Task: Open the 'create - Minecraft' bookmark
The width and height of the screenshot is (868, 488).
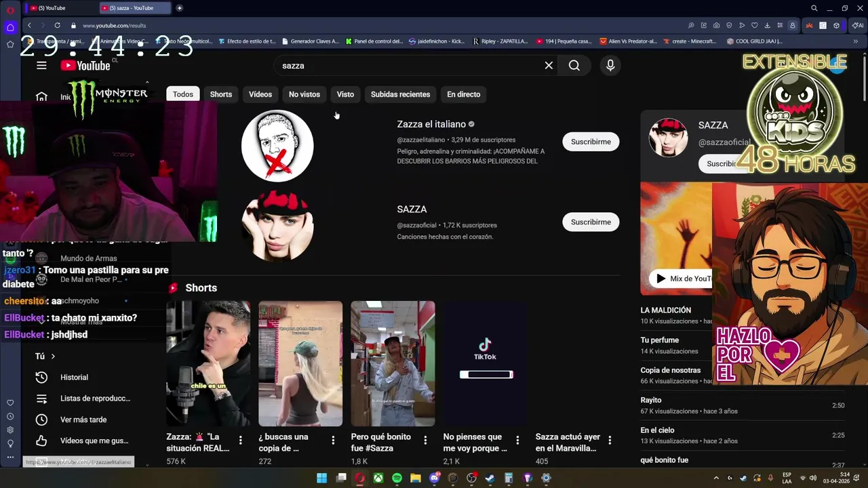Action: pyautogui.click(x=690, y=41)
